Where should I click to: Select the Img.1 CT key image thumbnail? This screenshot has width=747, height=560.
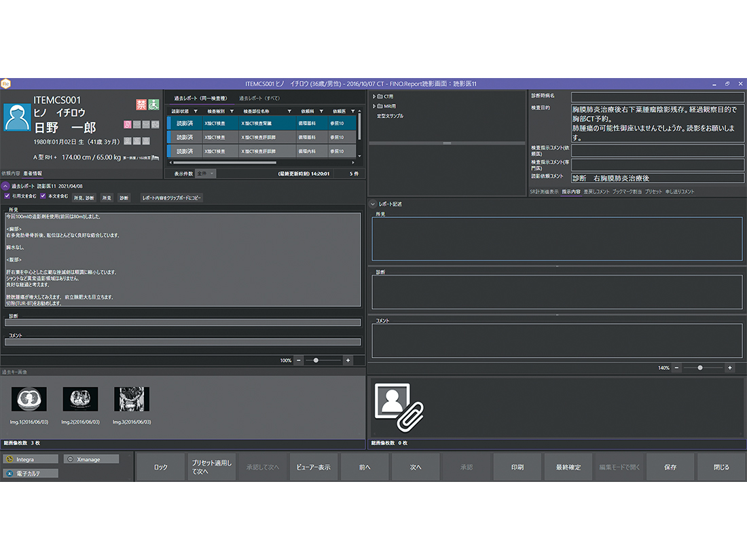click(x=29, y=399)
